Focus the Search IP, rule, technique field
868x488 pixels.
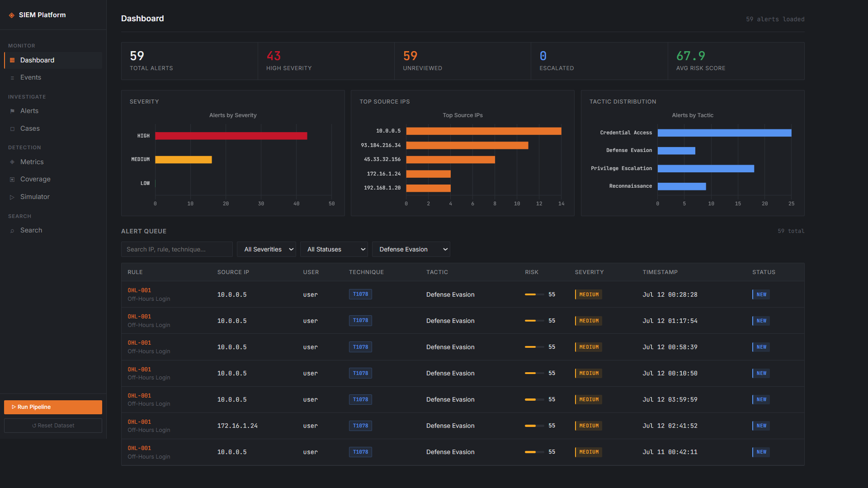coord(177,249)
